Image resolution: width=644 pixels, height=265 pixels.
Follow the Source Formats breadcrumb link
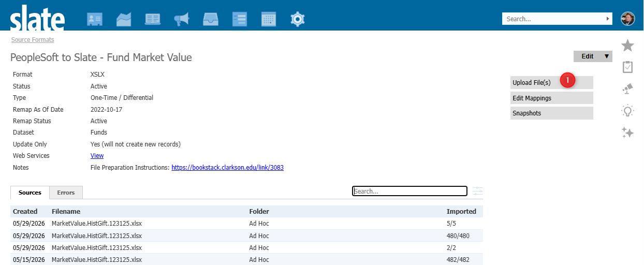33,40
